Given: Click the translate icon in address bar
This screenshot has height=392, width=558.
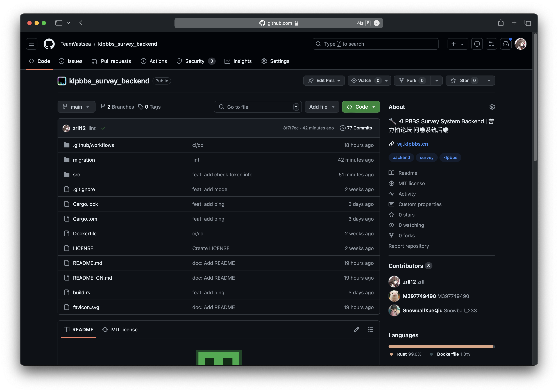Looking at the screenshot, I should 360,23.
